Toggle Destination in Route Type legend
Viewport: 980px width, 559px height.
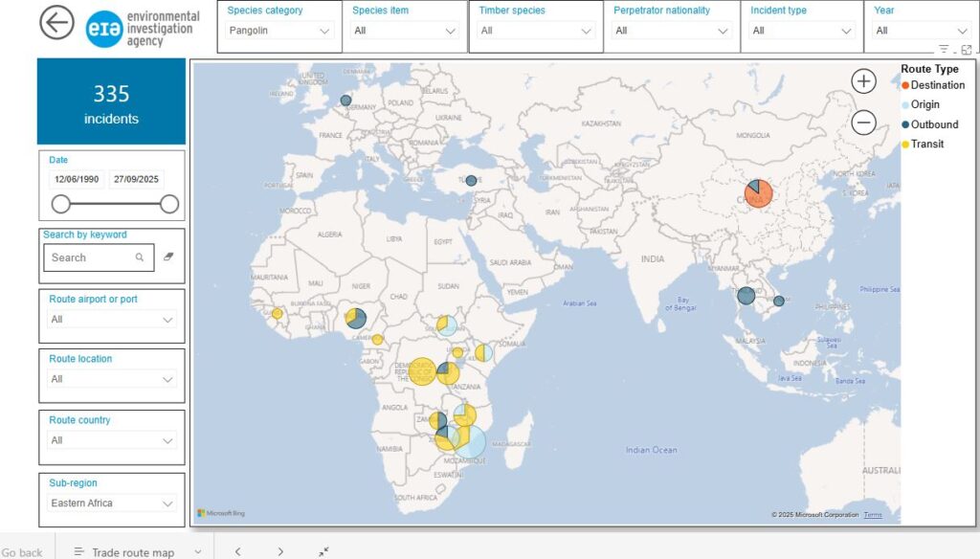[x=937, y=85]
